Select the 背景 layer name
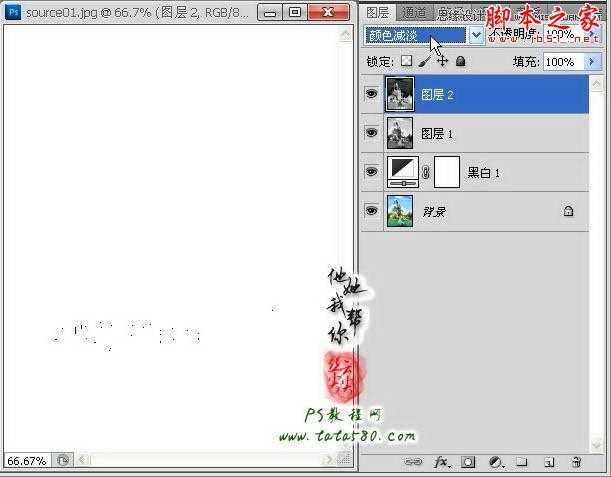The image size is (611, 477). click(434, 212)
